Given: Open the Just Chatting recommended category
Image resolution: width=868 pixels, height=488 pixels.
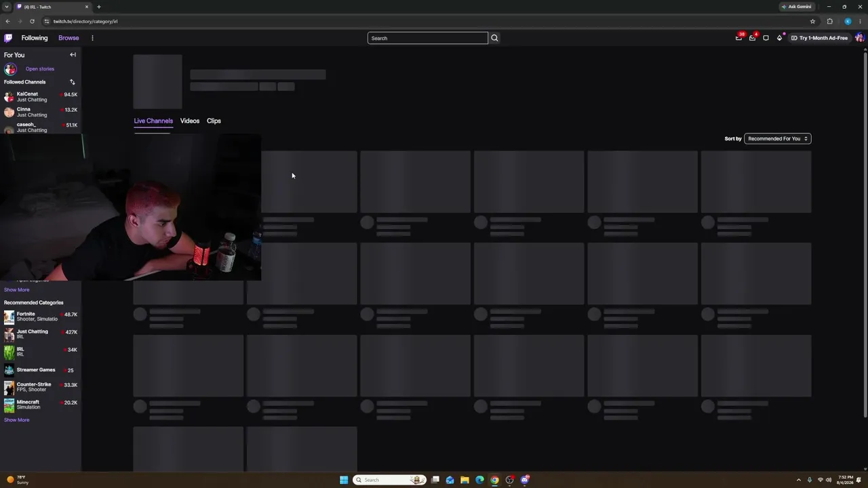Looking at the screenshot, I should click(x=41, y=334).
